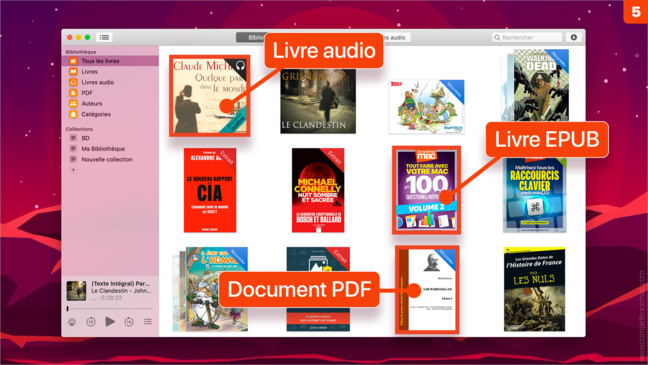
Task: Click the audiobook progress slider track
Action: coord(110,308)
